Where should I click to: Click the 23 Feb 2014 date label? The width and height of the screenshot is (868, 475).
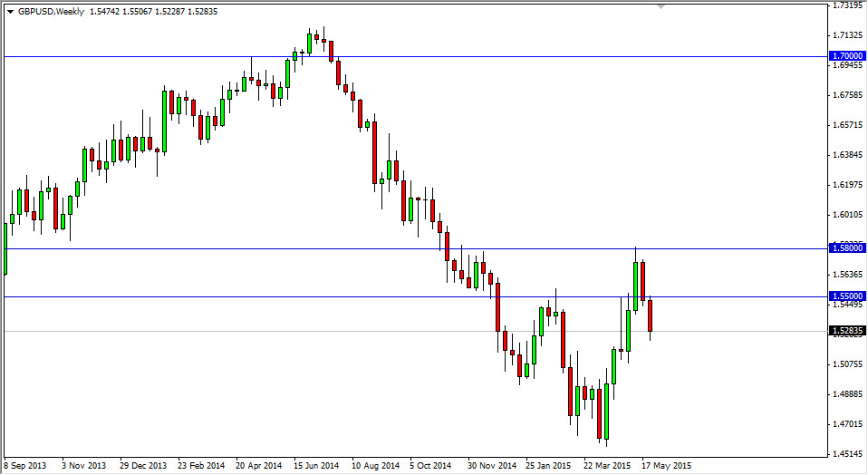(x=201, y=466)
